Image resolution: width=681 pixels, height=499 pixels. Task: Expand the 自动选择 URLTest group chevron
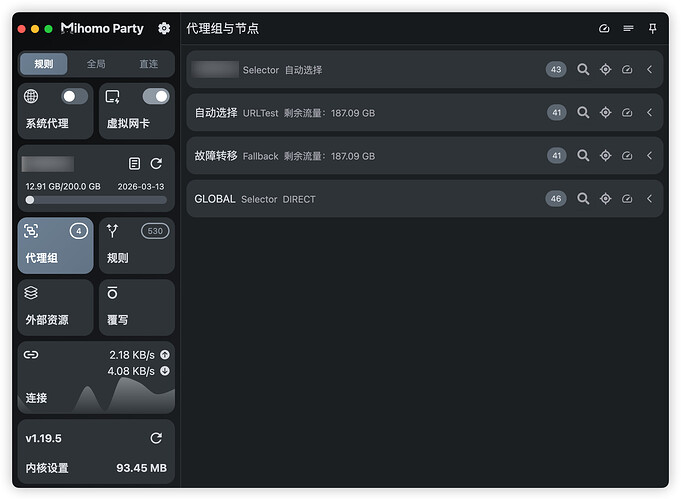coord(649,112)
